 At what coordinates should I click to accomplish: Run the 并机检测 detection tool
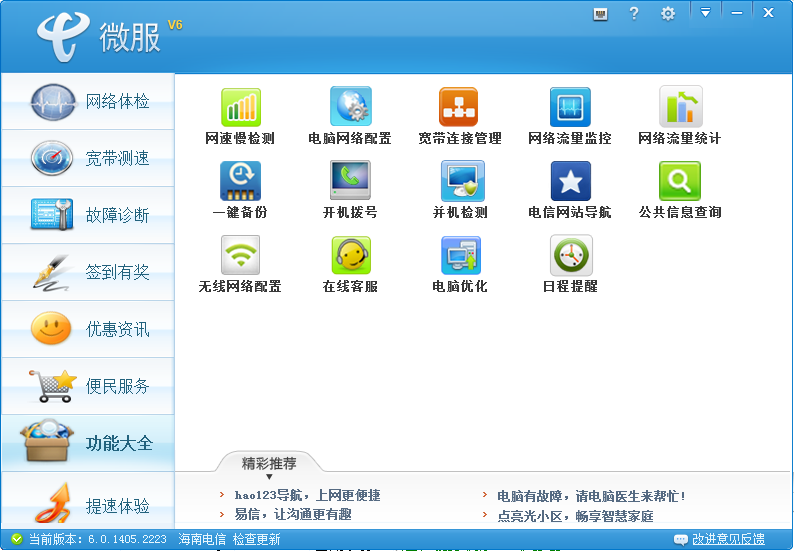pos(460,190)
